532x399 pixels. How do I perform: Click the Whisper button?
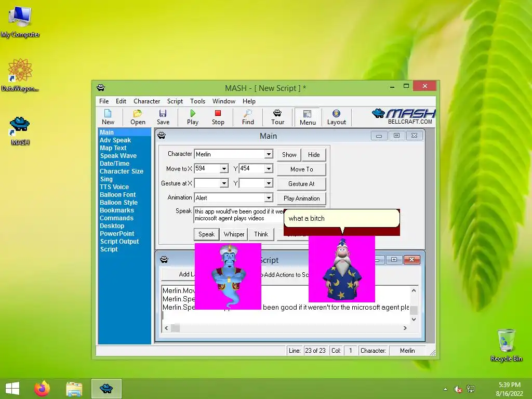click(x=234, y=234)
